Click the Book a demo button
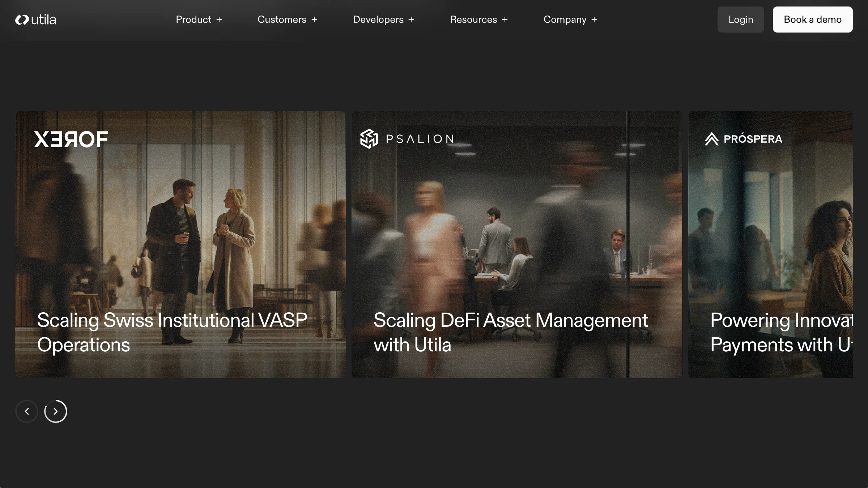 [812, 20]
